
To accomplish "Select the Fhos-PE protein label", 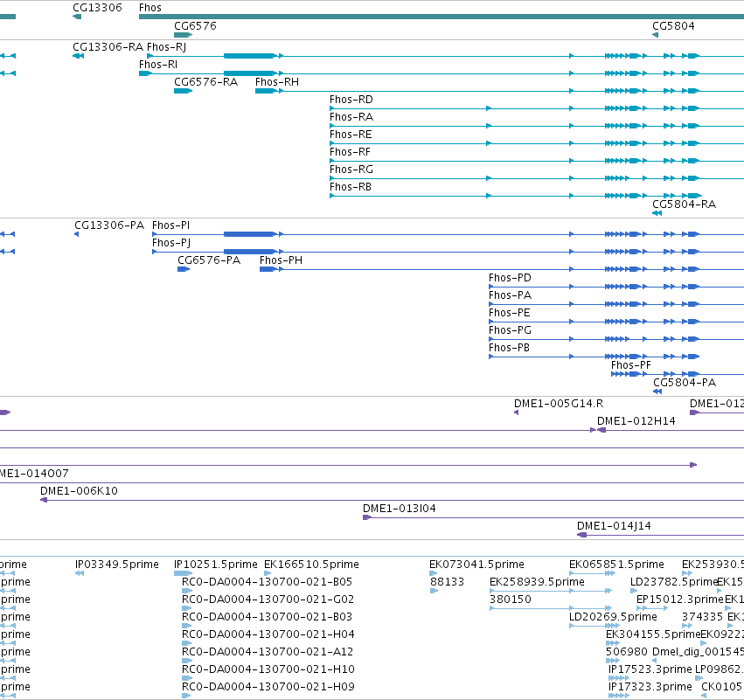I will 510,313.
